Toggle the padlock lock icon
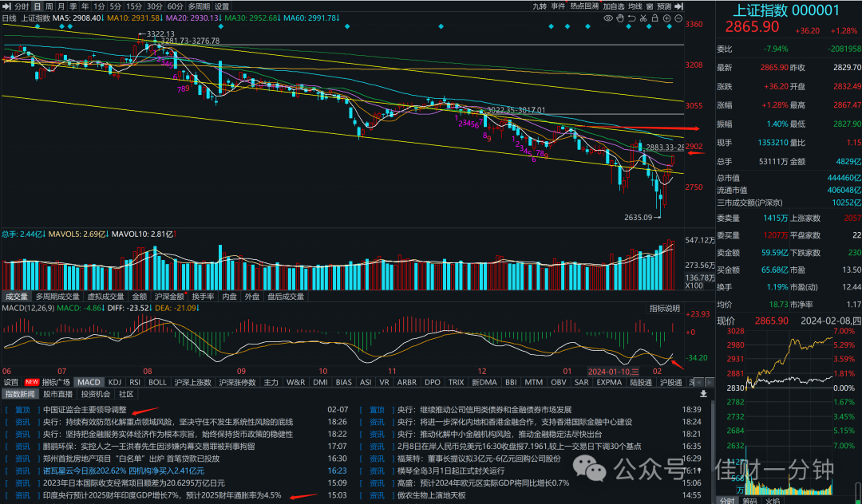The height and width of the screenshot is (504, 862). 654,18
